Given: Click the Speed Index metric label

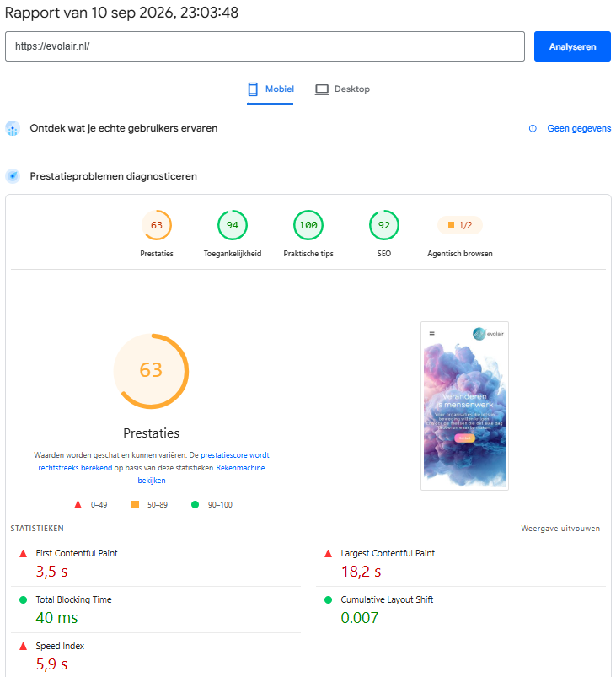Looking at the screenshot, I should [x=60, y=646].
